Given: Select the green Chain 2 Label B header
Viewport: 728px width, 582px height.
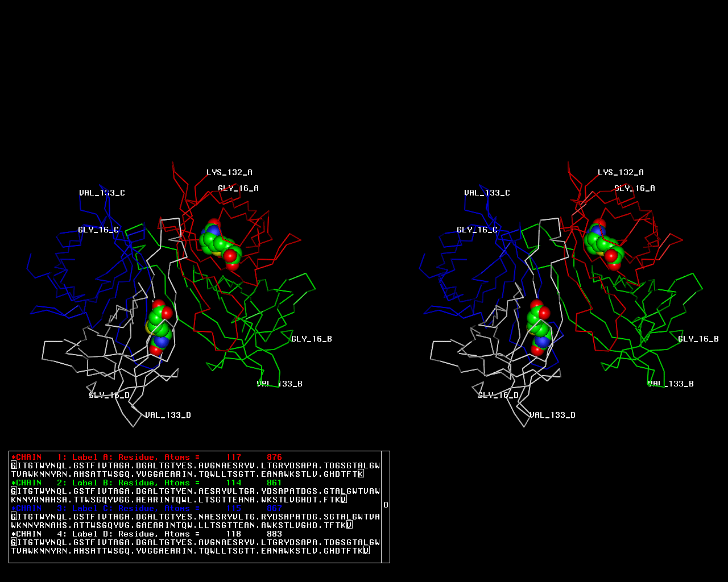Looking at the screenshot, I should (x=147, y=483).
